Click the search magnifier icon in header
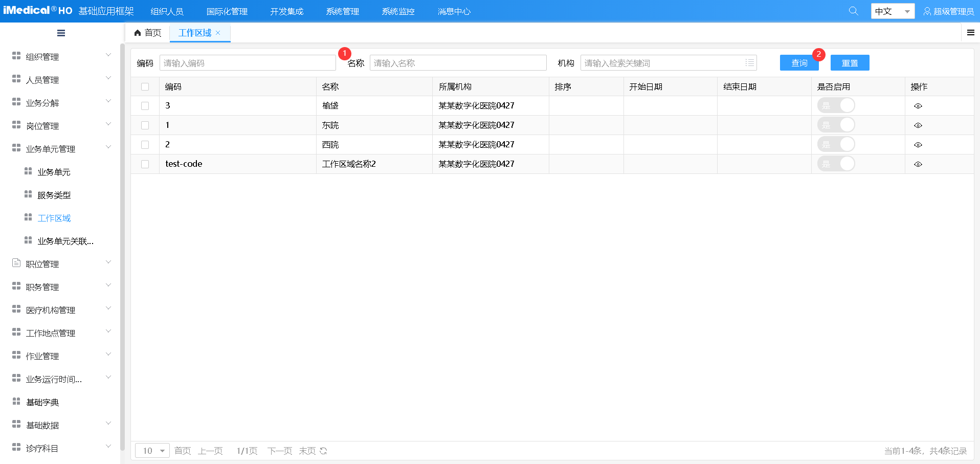980x464 pixels. pos(853,11)
